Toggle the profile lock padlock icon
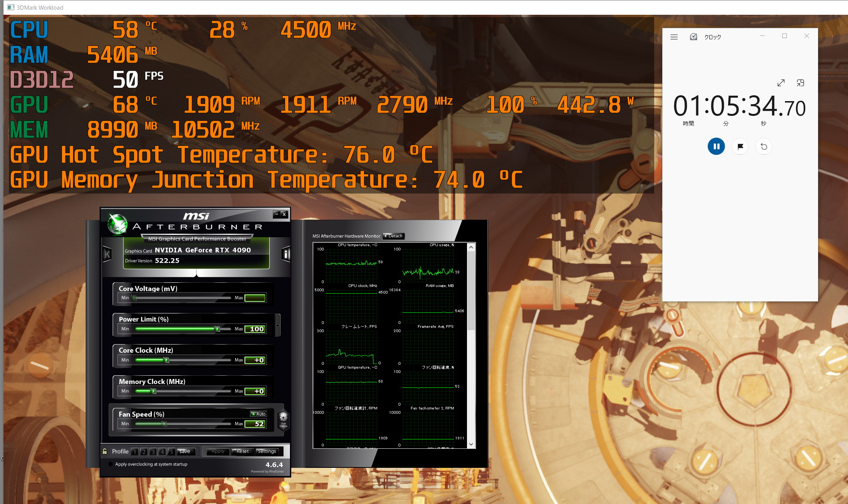848x504 pixels. (105, 451)
